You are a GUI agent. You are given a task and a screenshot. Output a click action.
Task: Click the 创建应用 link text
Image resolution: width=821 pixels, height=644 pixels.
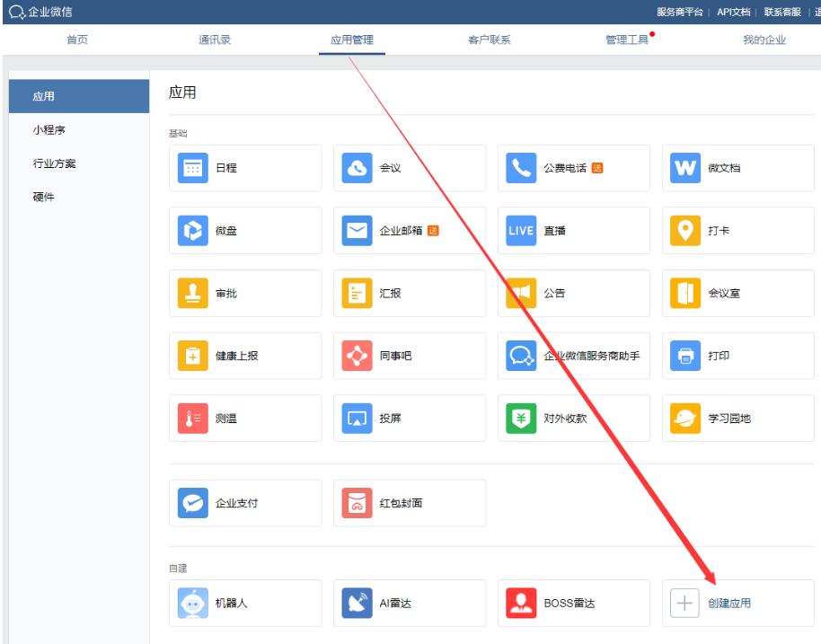point(729,604)
